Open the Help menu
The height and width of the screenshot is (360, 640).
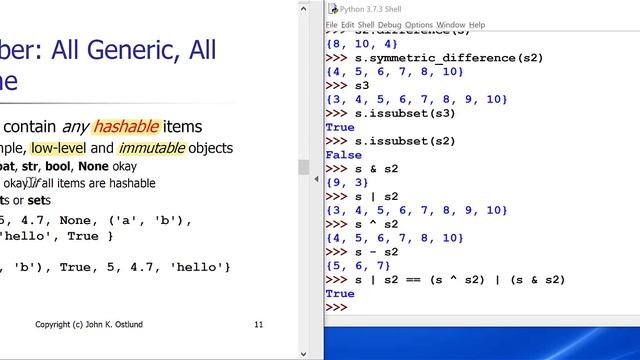tap(477, 25)
